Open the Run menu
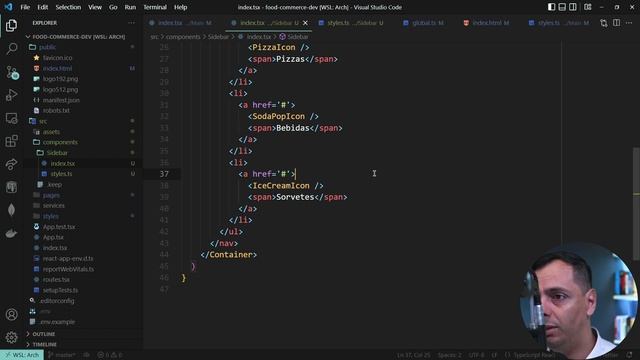640x360 pixels. click(130, 7)
